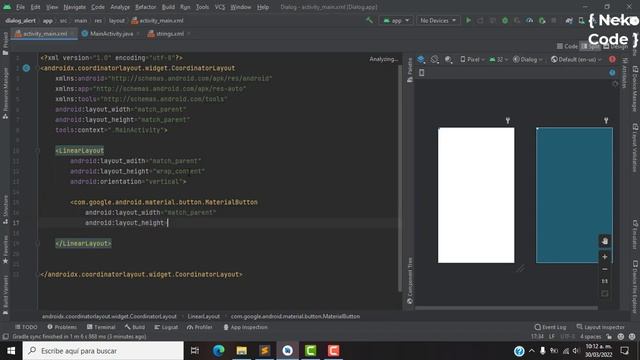Click the 1:1 actual size zoom icon

[x=605, y=281]
